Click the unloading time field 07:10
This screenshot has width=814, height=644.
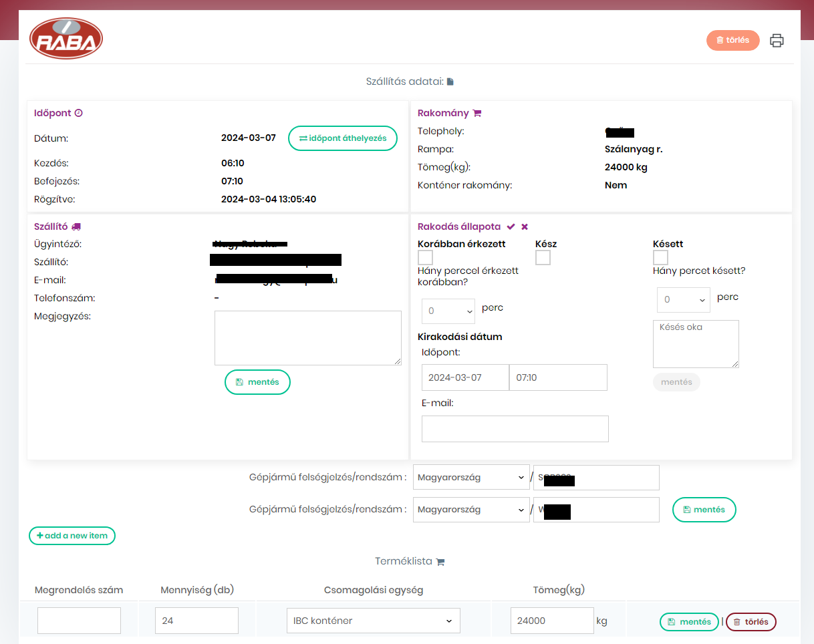pos(558,377)
